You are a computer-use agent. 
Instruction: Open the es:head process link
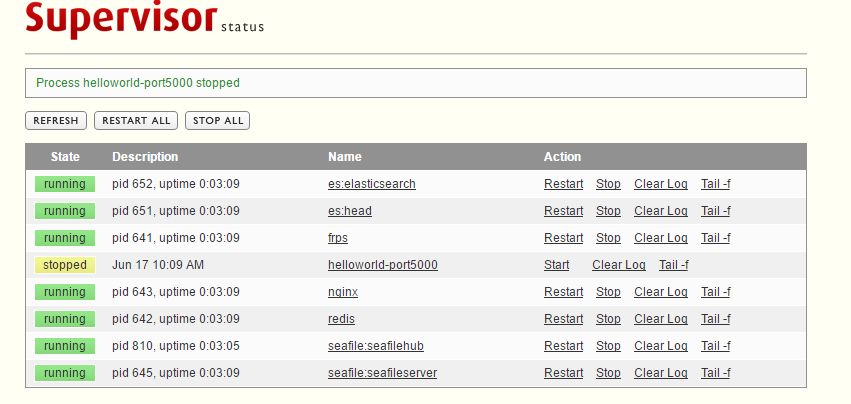point(350,211)
